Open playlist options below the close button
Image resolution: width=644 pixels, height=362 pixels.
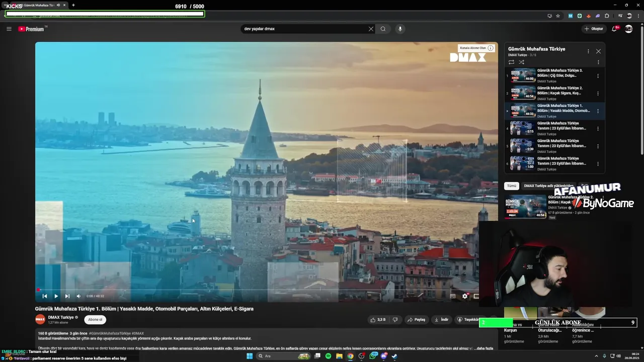(598, 62)
